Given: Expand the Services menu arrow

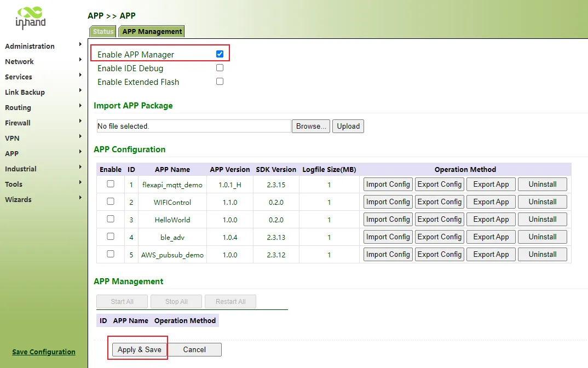Looking at the screenshot, I should click(x=80, y=75).
